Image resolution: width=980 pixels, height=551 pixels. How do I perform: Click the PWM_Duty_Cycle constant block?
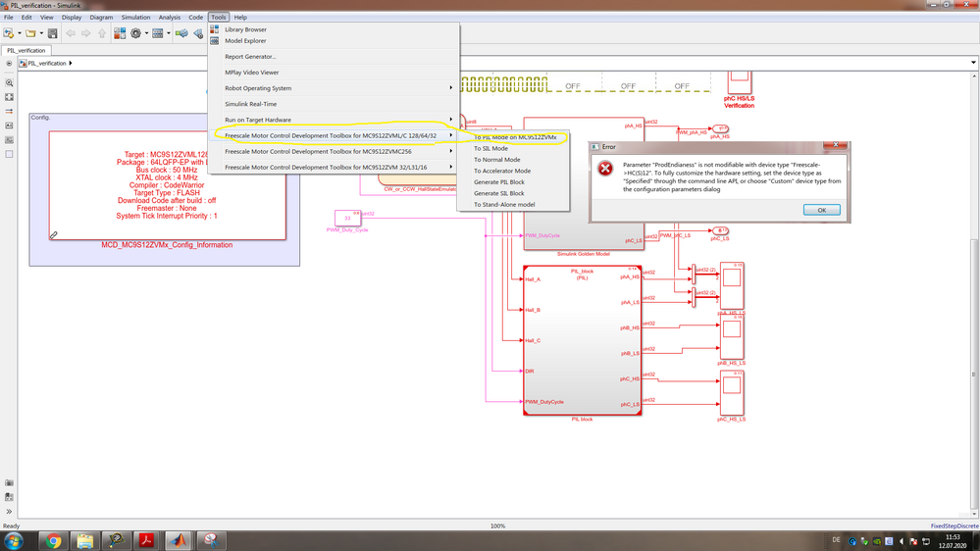(x=347, y=218)
